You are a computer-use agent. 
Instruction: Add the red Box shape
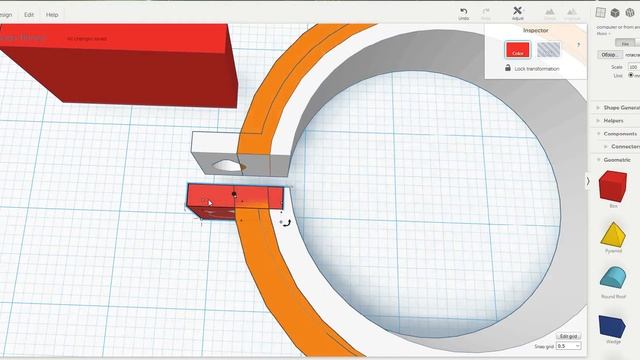613,187
